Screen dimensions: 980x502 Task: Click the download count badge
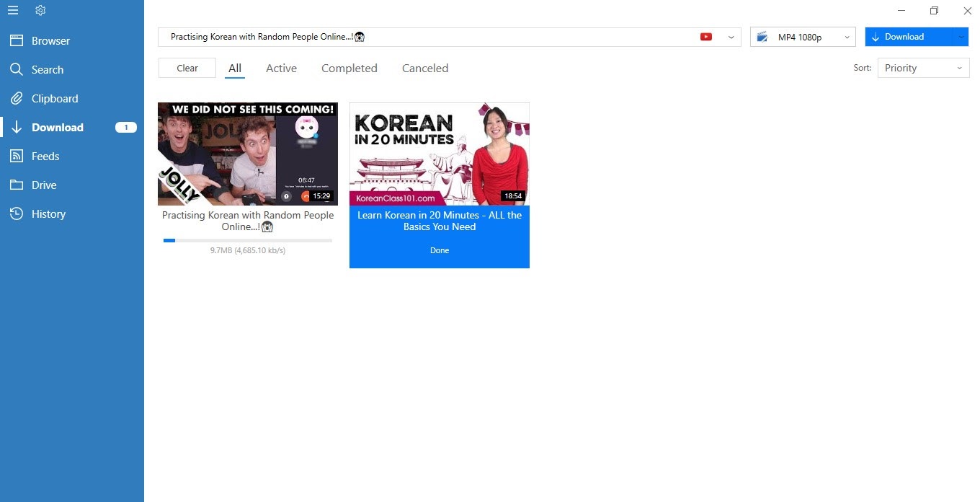coord(126,128)
